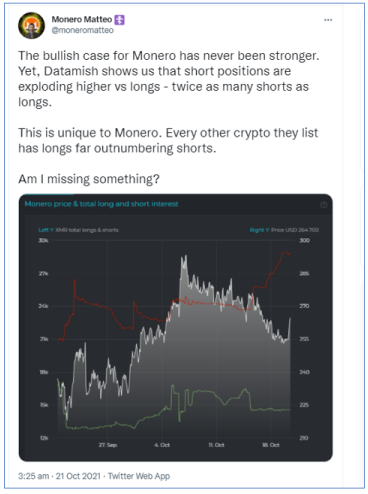
Task: Click the purple Monero badge beside name
Action: (x=119, y=20)
